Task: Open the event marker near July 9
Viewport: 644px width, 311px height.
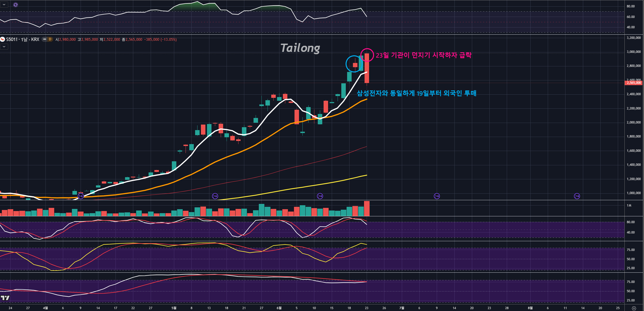Action: coord(437,196)
